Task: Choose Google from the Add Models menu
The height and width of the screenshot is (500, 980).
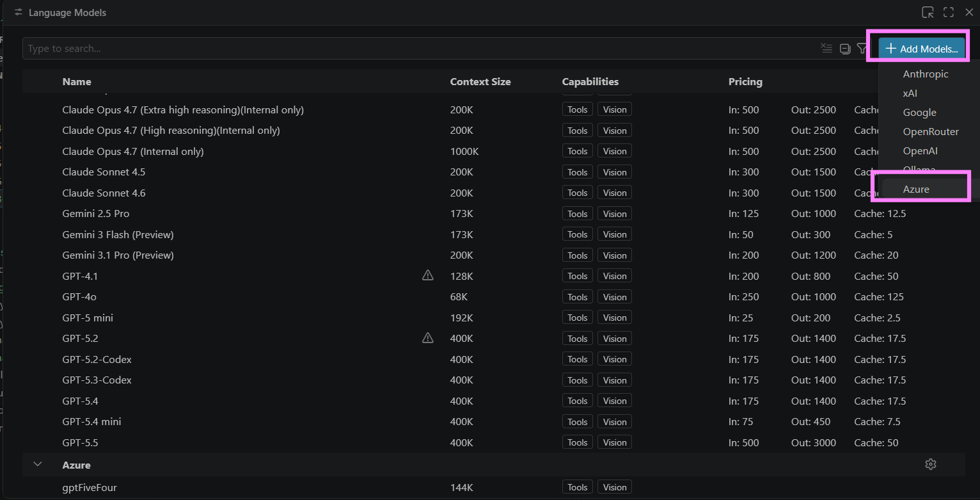Action: pos(920,113)
